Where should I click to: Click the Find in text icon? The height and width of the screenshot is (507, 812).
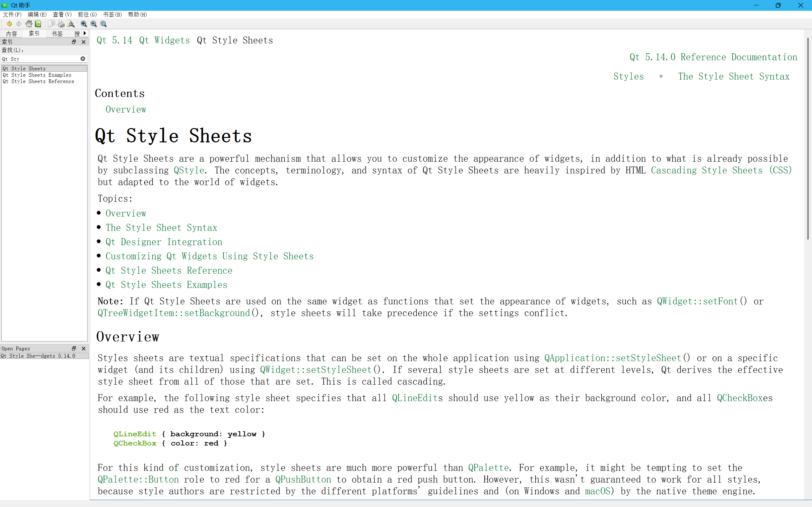(71, 24)
